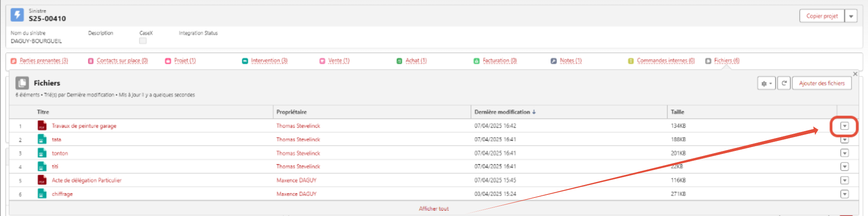The height and width of the screenshot is (216, 868).
Task: Click the date 03/04/2025 15:24
Action: click(495, 194)
